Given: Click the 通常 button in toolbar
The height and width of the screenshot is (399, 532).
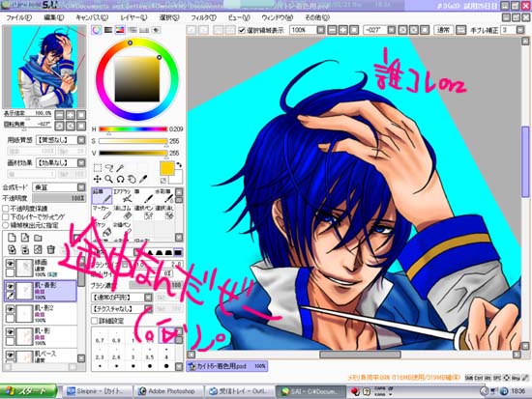Looking at the screenshot, I should 443,30.
